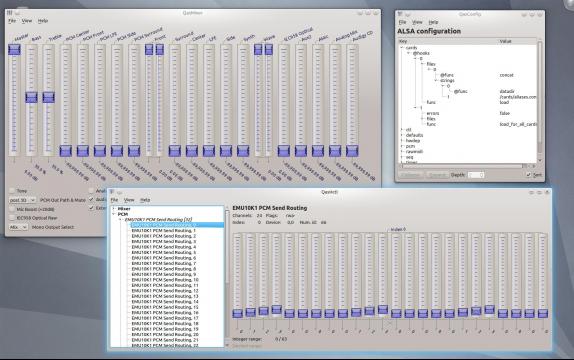Click the Collapse button in QasConfig
This screenshot has height=360, width=574.
coord(411,175)
